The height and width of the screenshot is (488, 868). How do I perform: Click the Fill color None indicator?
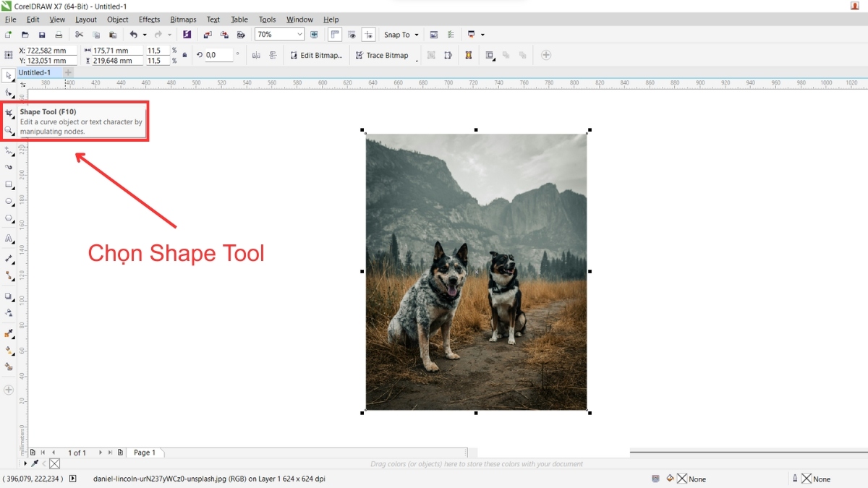pos(682,479)
